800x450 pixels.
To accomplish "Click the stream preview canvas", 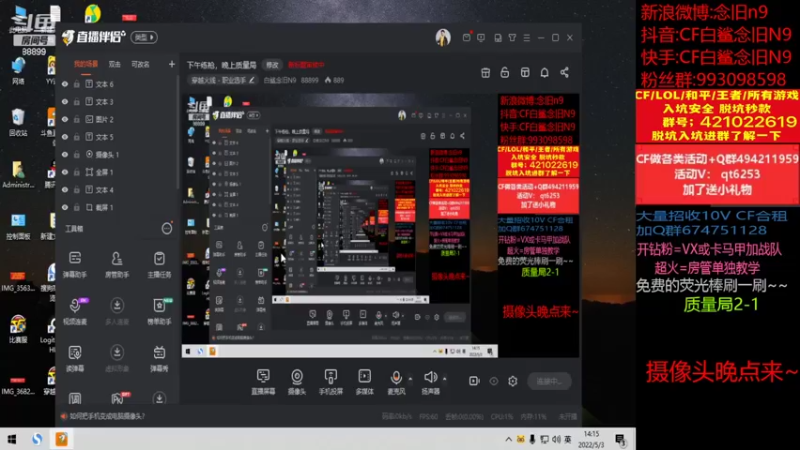I will [381, 225].
